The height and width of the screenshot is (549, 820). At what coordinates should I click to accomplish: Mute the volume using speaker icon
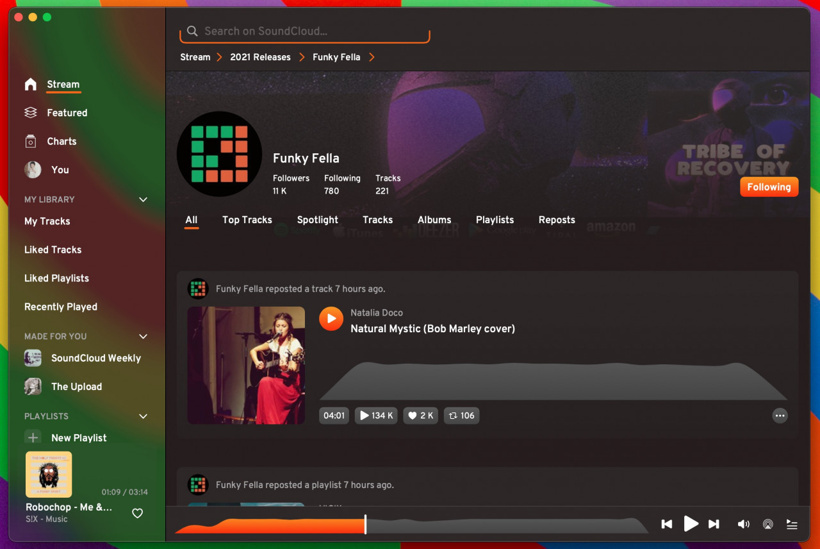pos(743,524)
